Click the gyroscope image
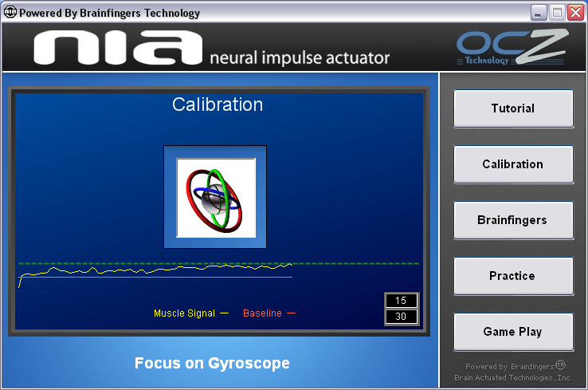Screen dimensions: 588x390 pos(216,198)
